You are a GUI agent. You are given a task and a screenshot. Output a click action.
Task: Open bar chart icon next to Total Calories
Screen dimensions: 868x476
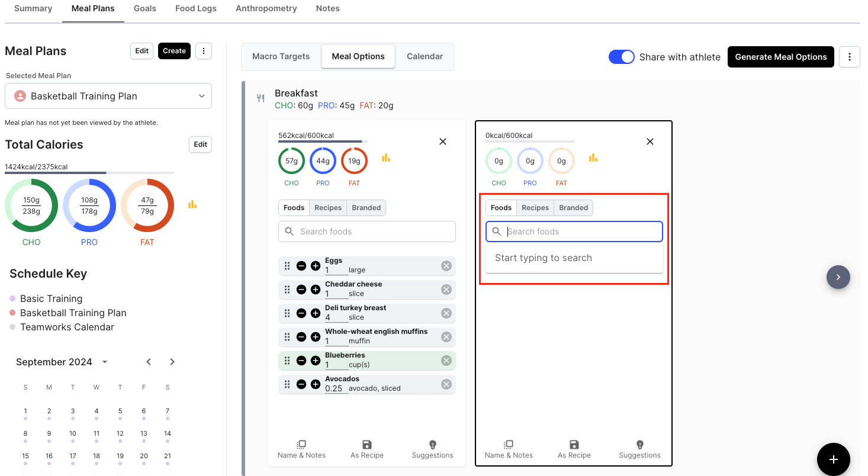[x=192, y=204]
